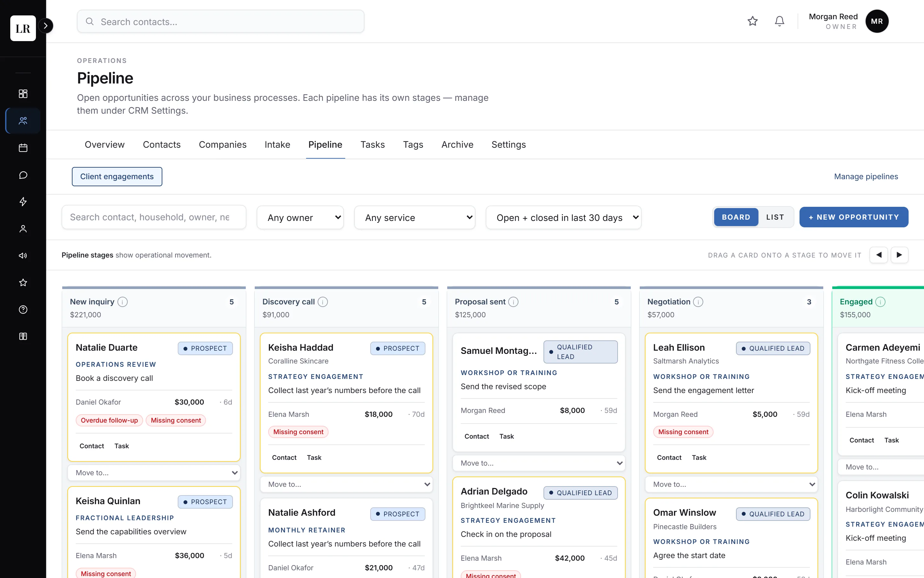924x578 pixels.
Task: Open the MR user avatar
Action: coord(877,21)
